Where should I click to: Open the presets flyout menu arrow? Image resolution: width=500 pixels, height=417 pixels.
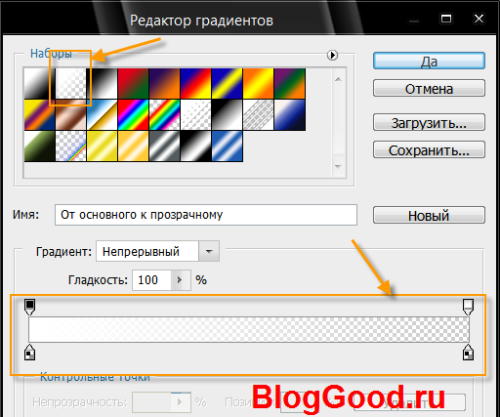(332, 55)
